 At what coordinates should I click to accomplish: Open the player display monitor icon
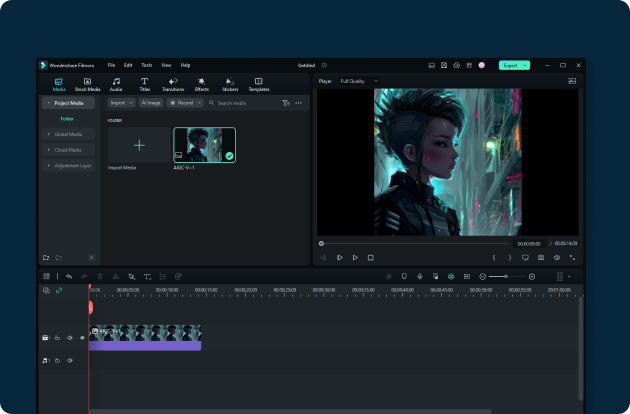tap(525, 258)
